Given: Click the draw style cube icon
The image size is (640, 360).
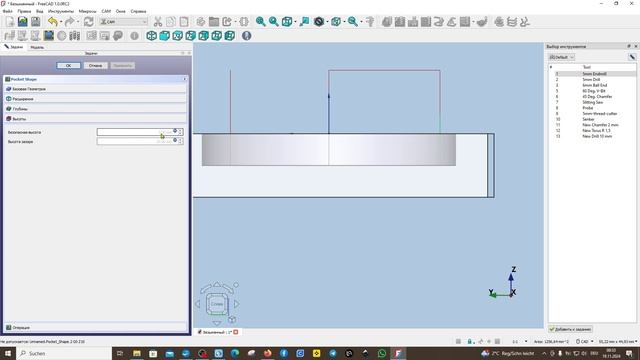Looking at the screenshot, I should click(x=287, y=22).
